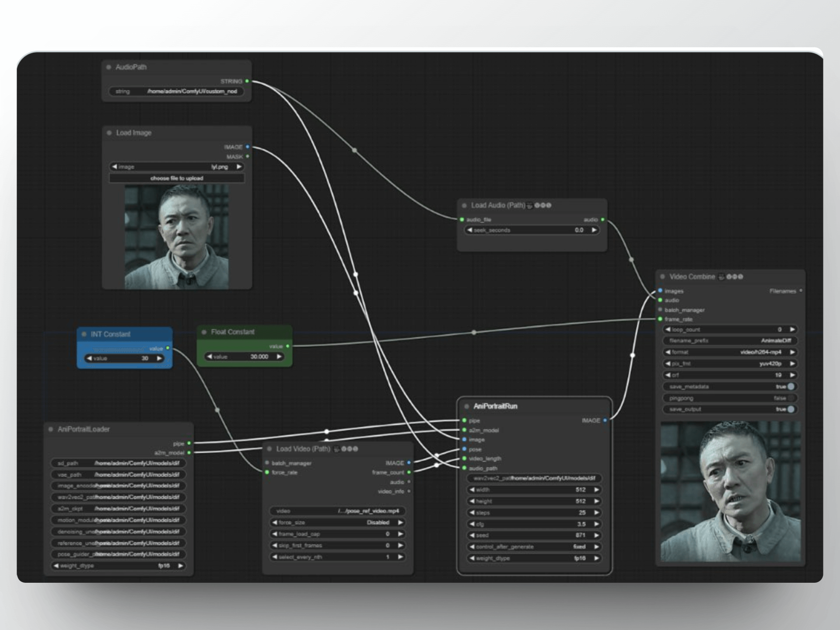Collapse the AudioPath node using its dot
The image size is (840, 630).
108,67
